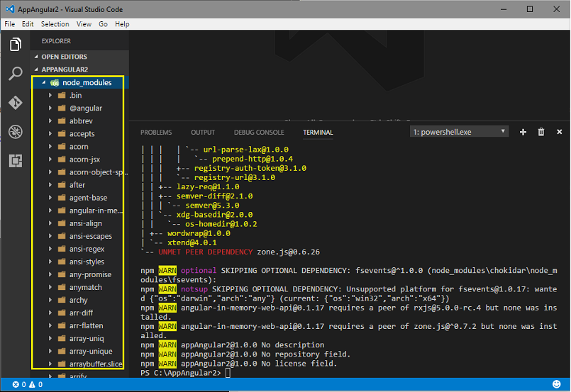571x392 pixels.
Task: Click 'UNMET PEER DEPENDENCY' text in terminal
Action: click(206, 252)
